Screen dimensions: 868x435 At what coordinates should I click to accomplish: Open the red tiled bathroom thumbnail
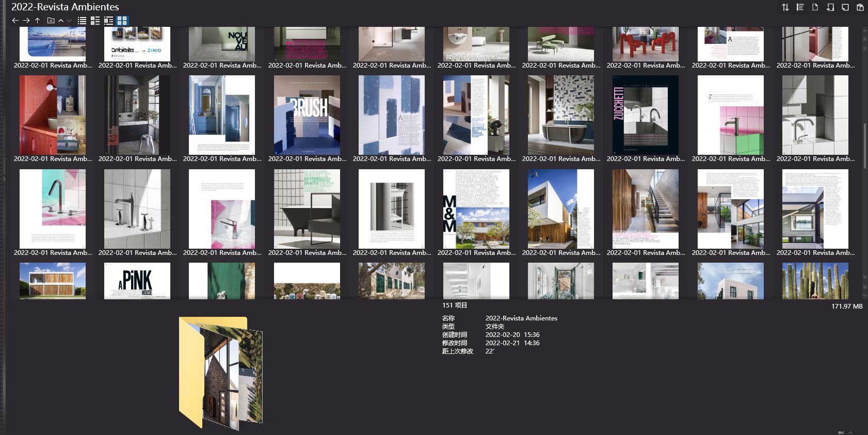click(53, 115)
